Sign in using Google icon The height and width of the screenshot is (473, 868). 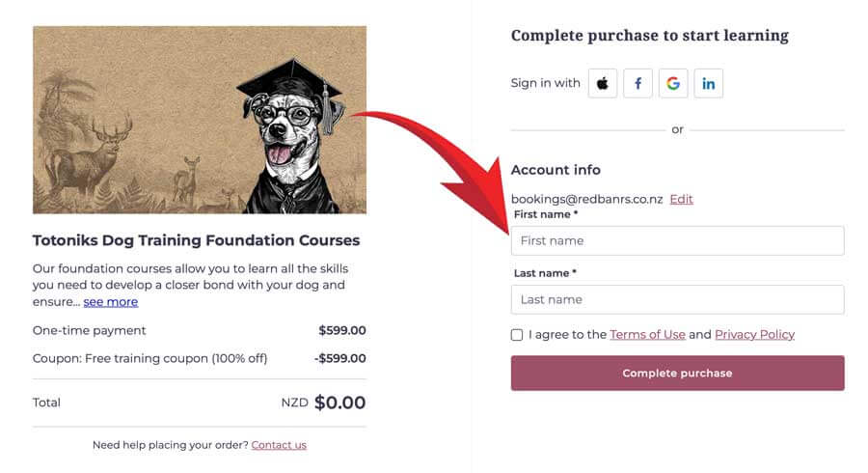pos(673,83)
